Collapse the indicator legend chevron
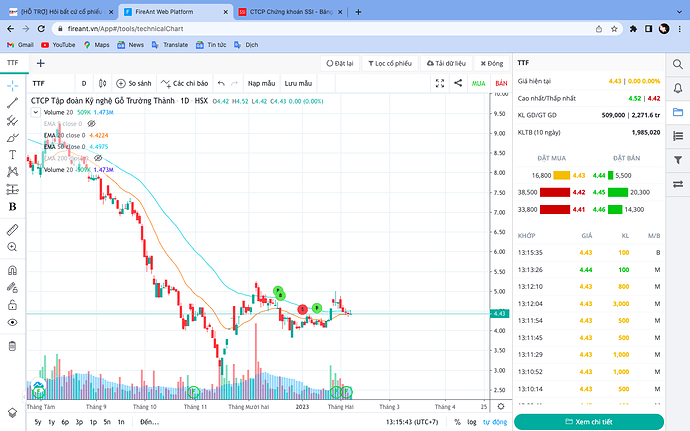 (35, 112)
